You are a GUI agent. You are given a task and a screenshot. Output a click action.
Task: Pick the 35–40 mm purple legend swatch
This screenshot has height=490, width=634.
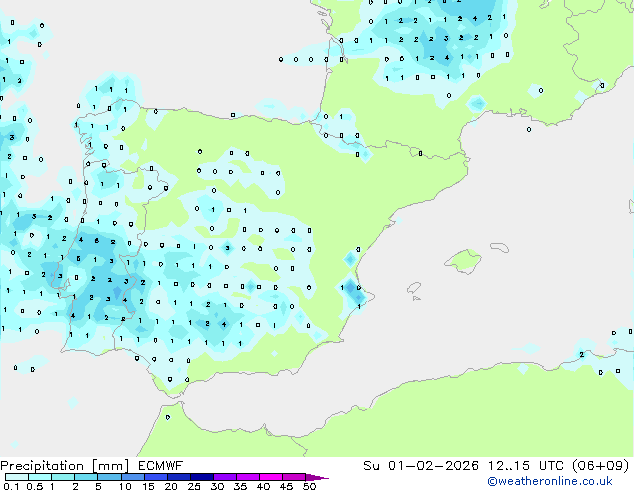pyautogui.click(x=247, y=477)
